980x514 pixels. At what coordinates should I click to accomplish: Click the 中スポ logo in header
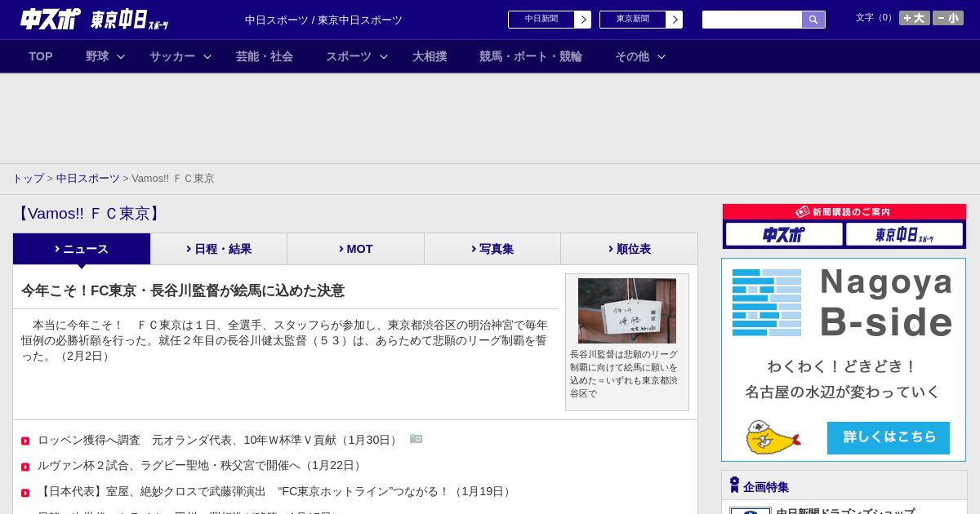click(x=51, y=19)
